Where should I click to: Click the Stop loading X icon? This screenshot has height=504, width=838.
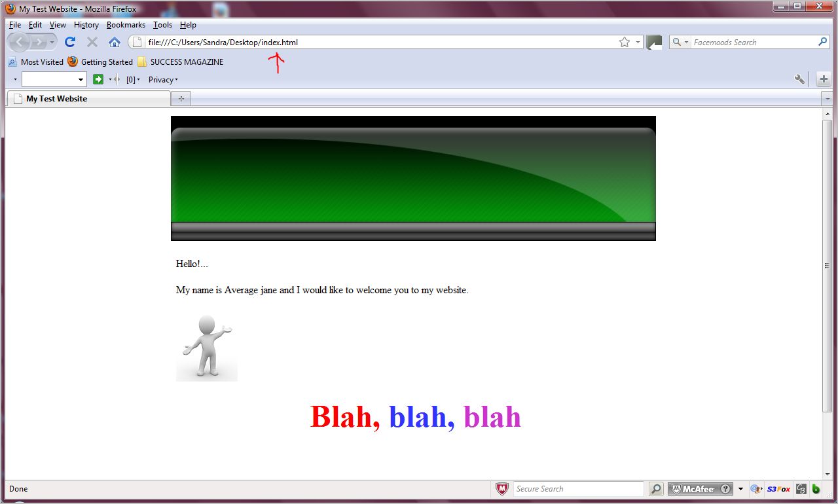pos(92,42)
